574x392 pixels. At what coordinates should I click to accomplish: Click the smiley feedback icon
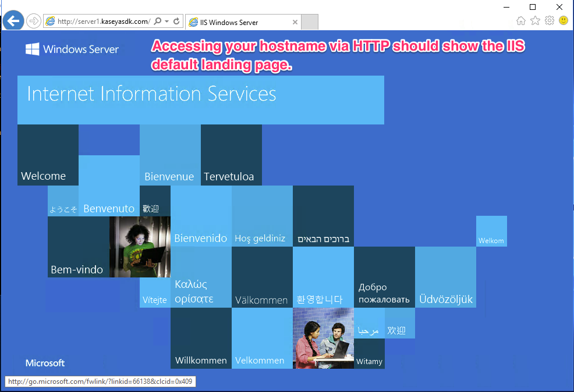tap(564, 20)
